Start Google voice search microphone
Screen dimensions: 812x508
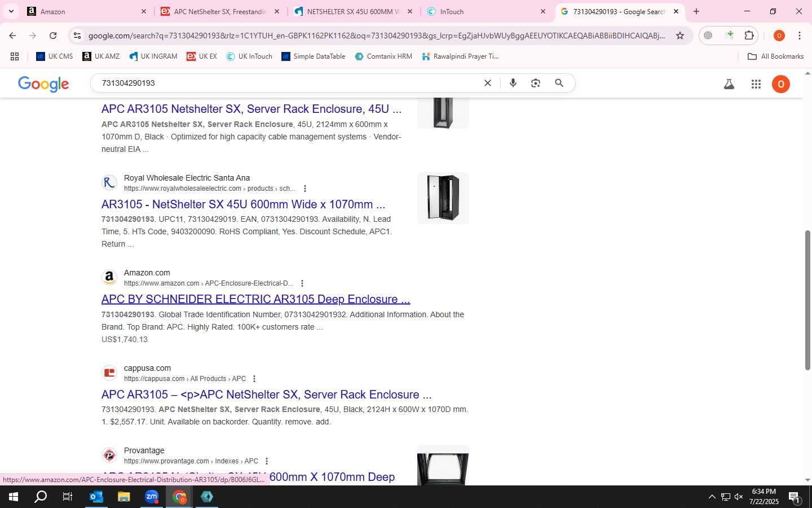[513, 83]
